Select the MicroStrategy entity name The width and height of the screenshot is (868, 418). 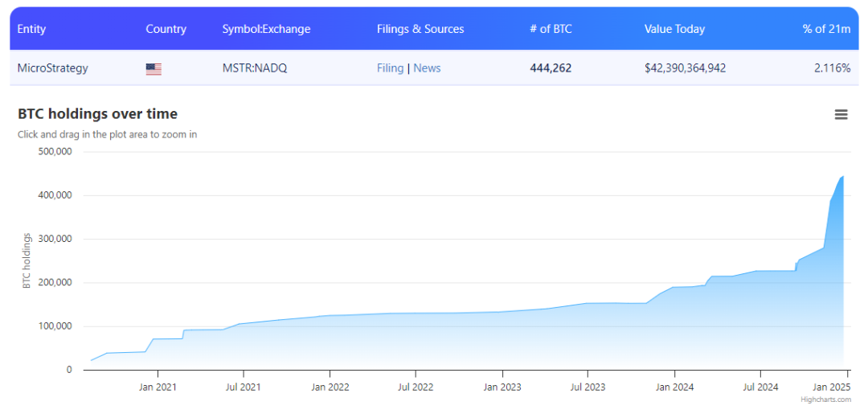click(53, 68)
